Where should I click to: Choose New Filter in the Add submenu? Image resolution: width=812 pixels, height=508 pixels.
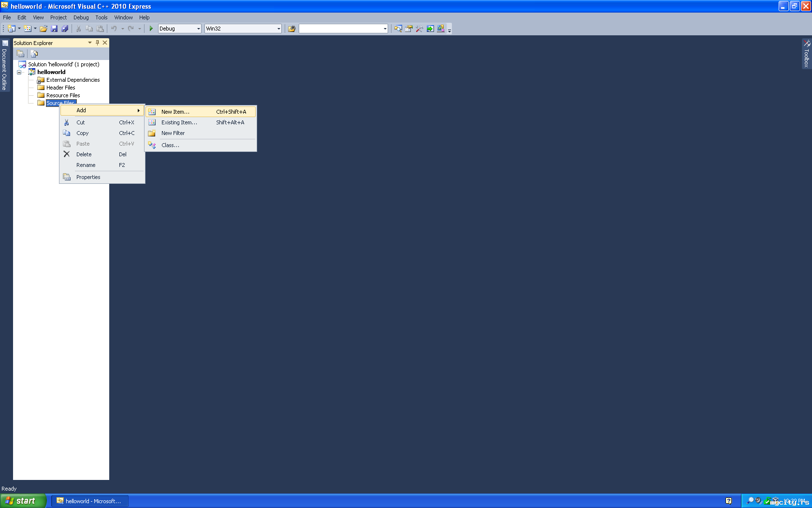201,133
